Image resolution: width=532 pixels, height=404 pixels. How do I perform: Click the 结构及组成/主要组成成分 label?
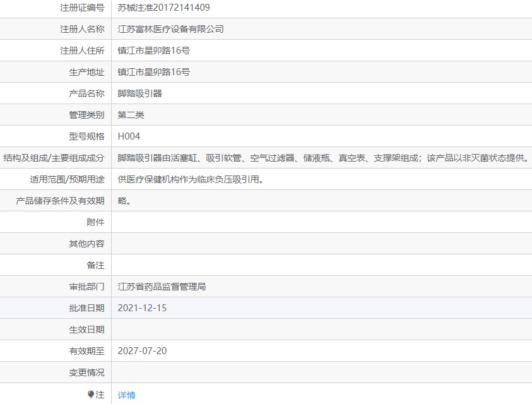(x=54, y=158)
